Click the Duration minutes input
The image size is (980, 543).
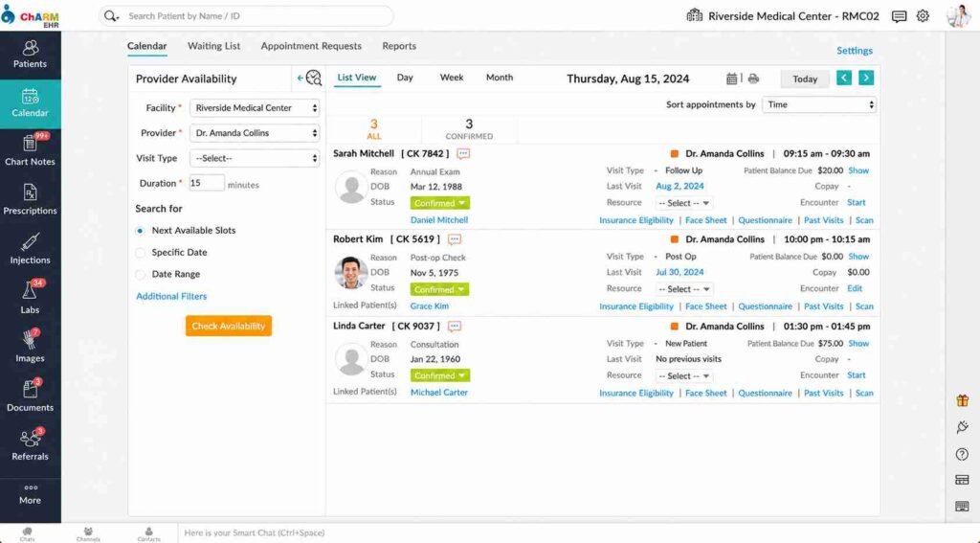[207, 183]
